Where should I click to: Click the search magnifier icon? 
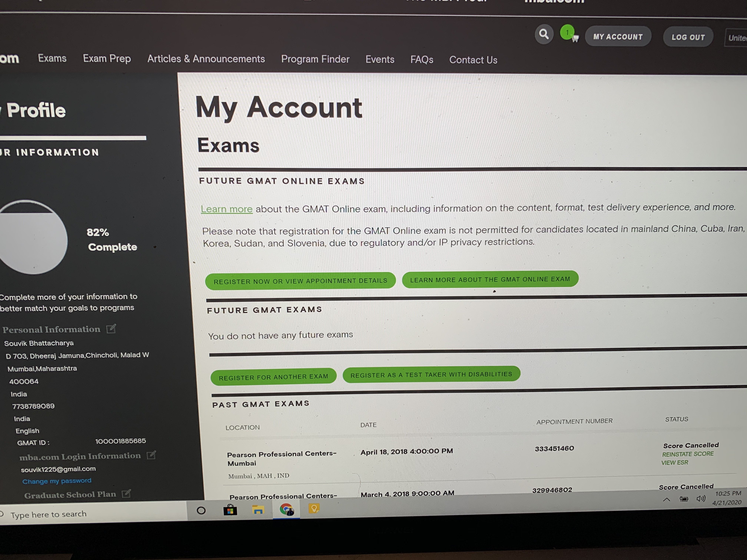(x=544, y=34)
